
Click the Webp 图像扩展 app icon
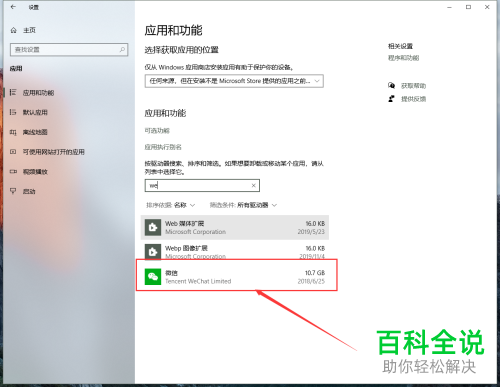(153, 252)
